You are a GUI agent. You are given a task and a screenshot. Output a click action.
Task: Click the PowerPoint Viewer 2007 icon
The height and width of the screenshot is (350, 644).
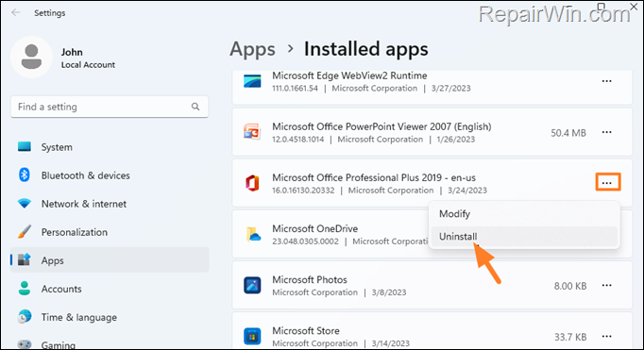tap(252, 132)
